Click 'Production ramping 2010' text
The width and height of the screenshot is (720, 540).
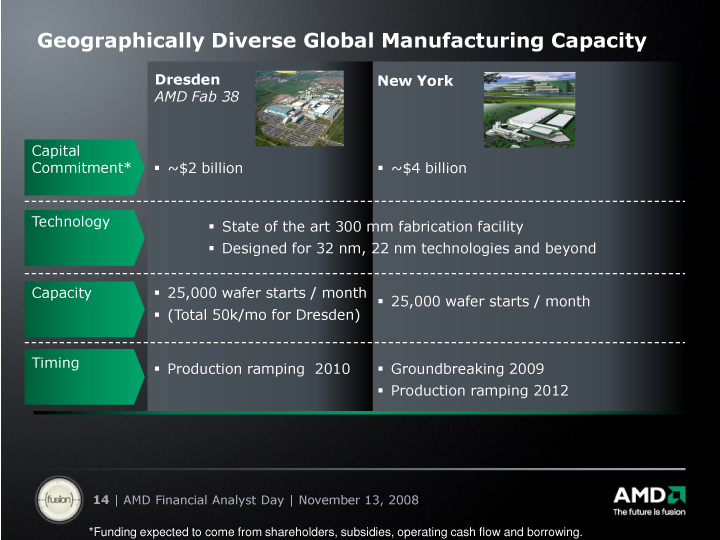259,369
